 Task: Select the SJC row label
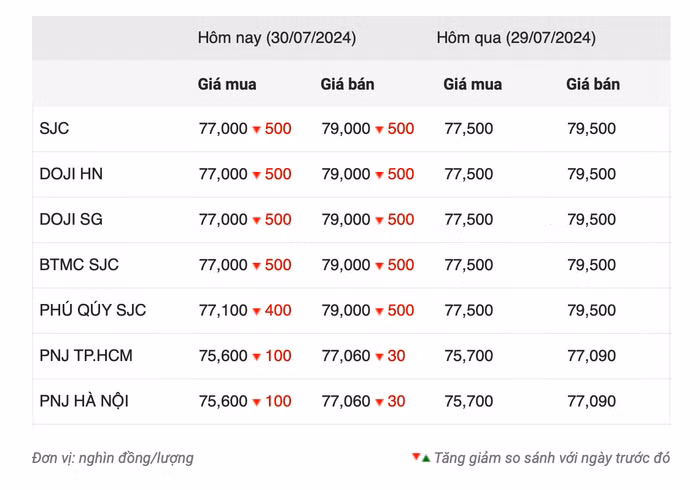coord(54,129)
